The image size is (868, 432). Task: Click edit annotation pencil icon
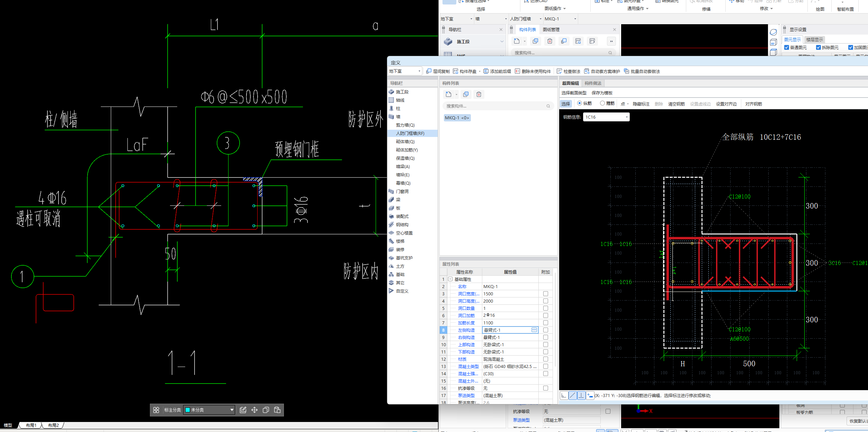(243, 410)
